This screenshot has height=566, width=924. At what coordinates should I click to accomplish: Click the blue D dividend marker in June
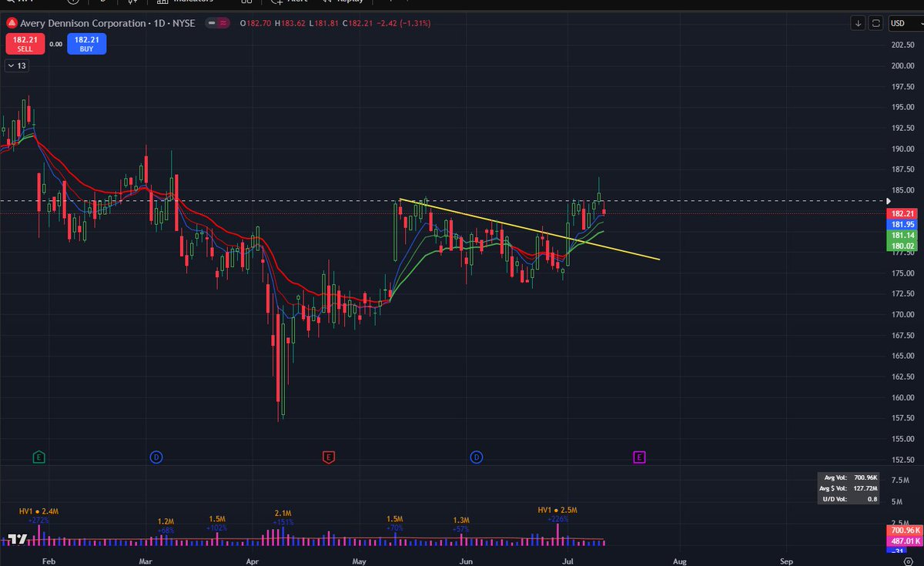477,457
